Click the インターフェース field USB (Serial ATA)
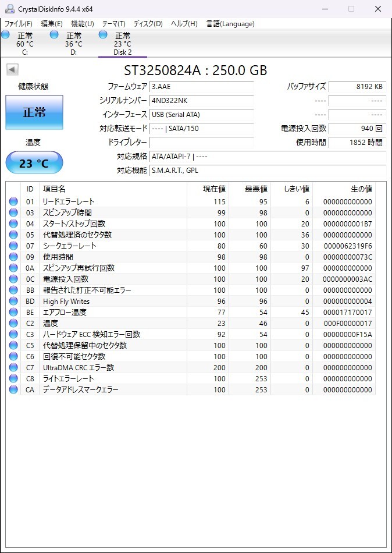Viewport: 392px width, 553px height. click(x=202, y=114)
